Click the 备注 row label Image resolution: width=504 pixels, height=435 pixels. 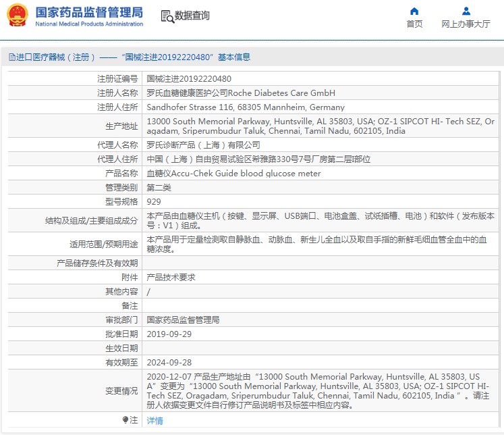pos(130,306)
